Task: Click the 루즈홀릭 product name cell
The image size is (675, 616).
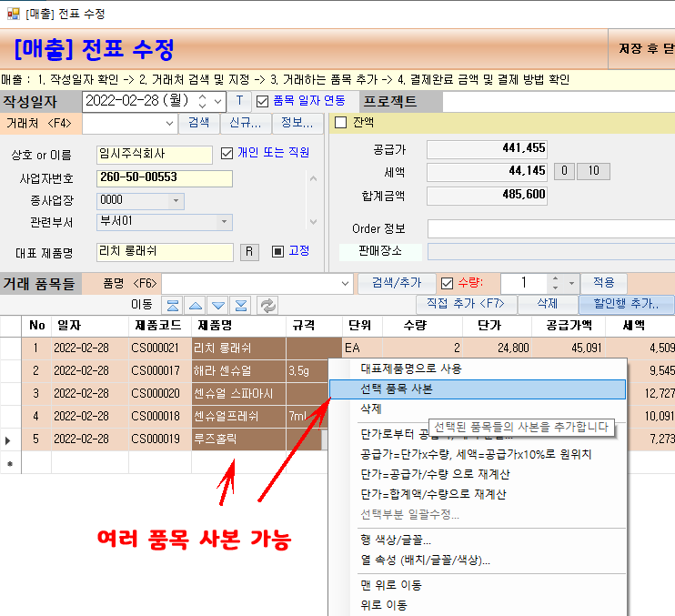Action: click(239, 439)
